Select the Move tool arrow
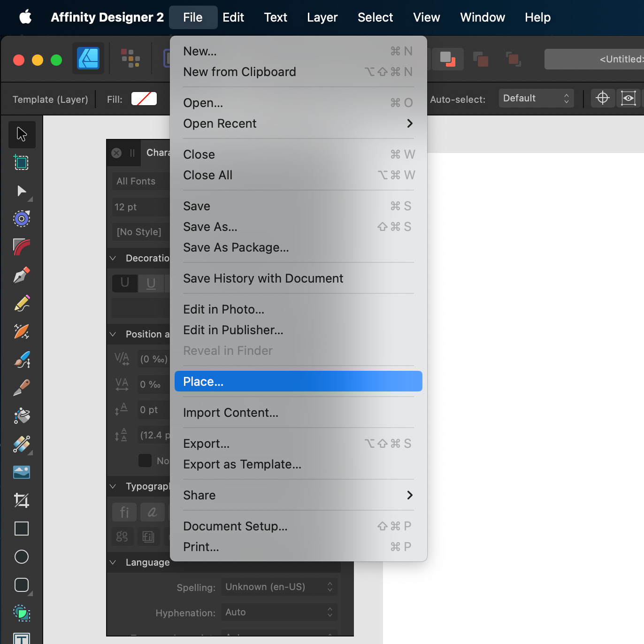Screen dimensions: 644x644 [x=22, y=134]
